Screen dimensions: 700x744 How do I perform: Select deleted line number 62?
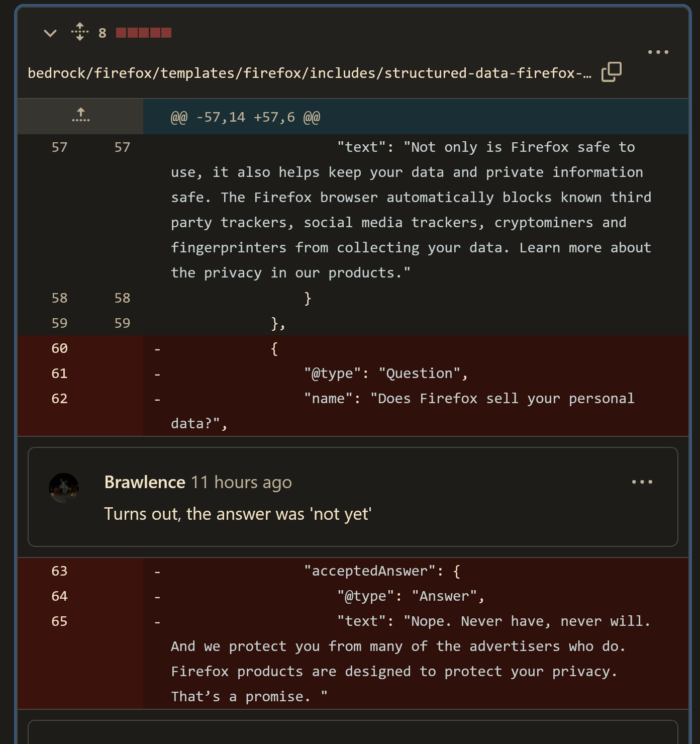tap(59, 399)
